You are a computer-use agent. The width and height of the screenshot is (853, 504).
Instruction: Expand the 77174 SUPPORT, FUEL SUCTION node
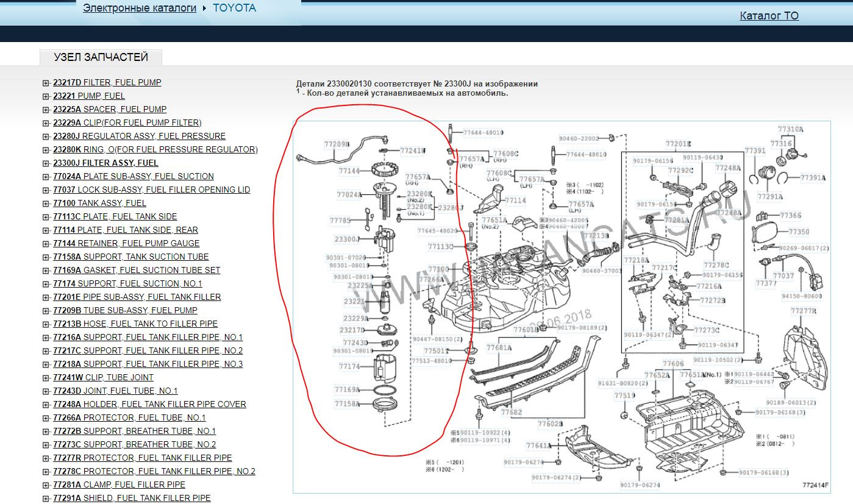pyautogui.click(x=46, y=283)
